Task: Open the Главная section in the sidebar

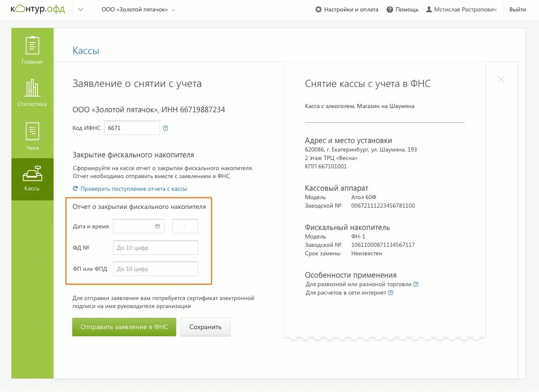Action: pos(32,49)
